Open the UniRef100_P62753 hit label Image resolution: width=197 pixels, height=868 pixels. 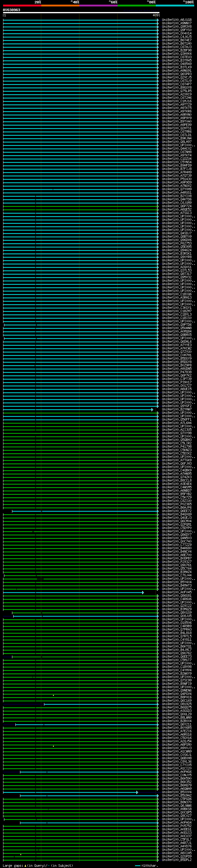click(176, 243)
